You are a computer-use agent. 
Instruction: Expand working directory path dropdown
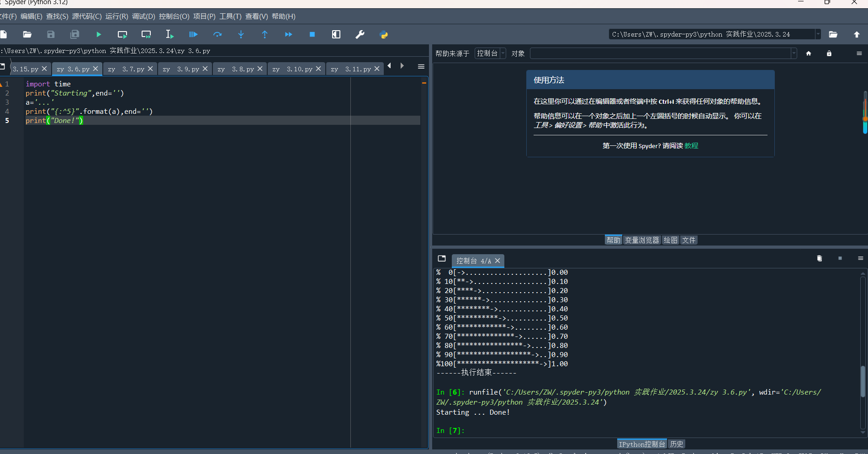[818, 34]
